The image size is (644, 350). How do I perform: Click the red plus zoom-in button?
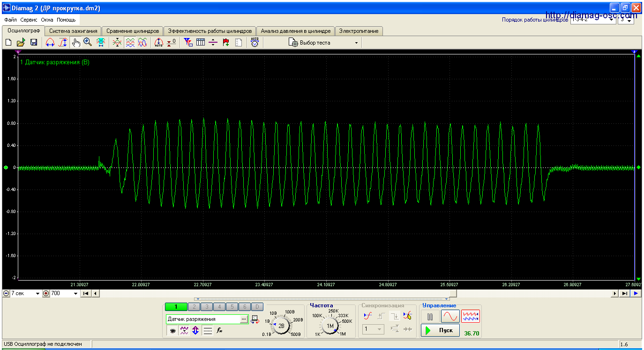point(46,293)
